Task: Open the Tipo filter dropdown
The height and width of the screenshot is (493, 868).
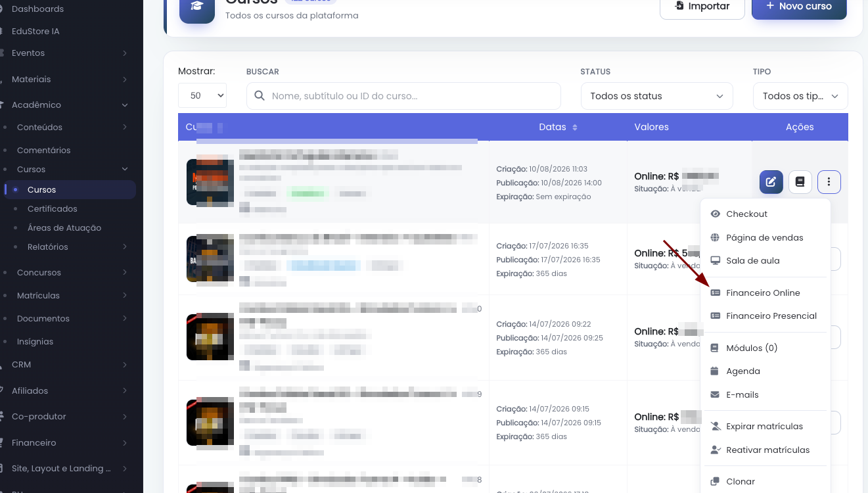Action: pos(800,96)
